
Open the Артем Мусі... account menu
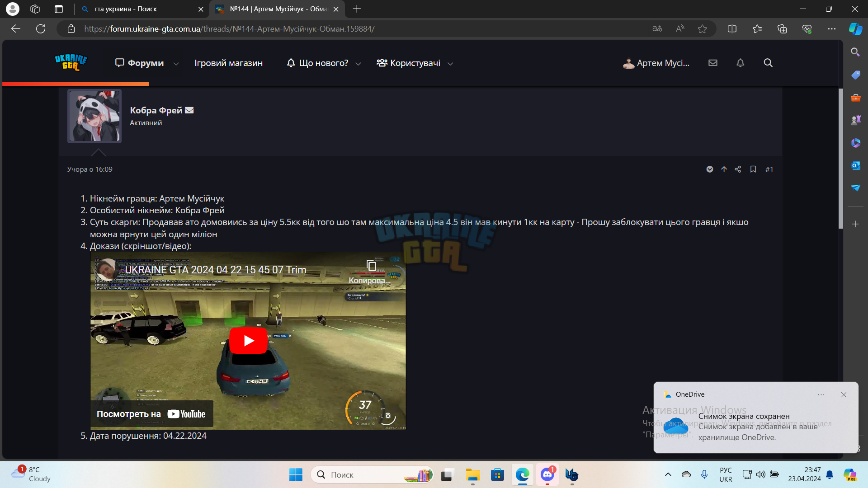click(656, 63)
